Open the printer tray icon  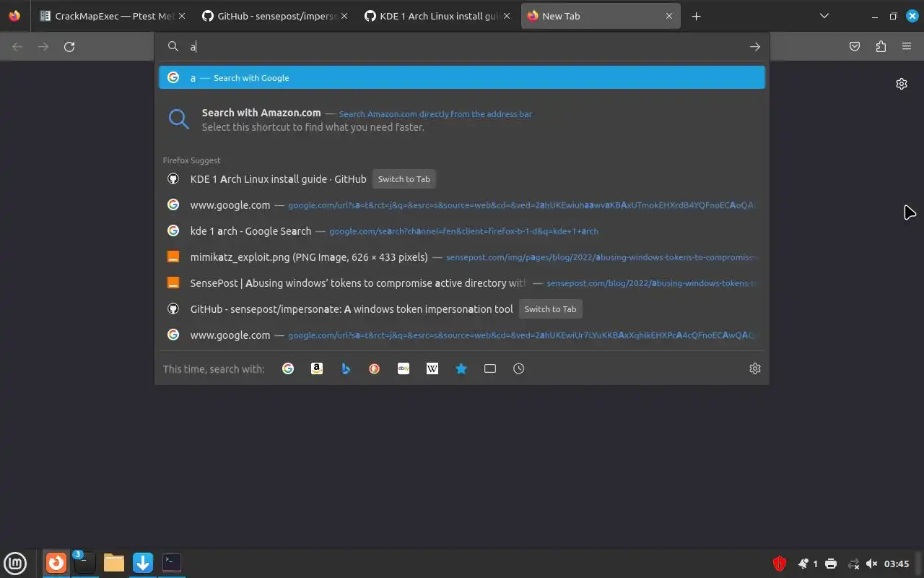[831, 564]
